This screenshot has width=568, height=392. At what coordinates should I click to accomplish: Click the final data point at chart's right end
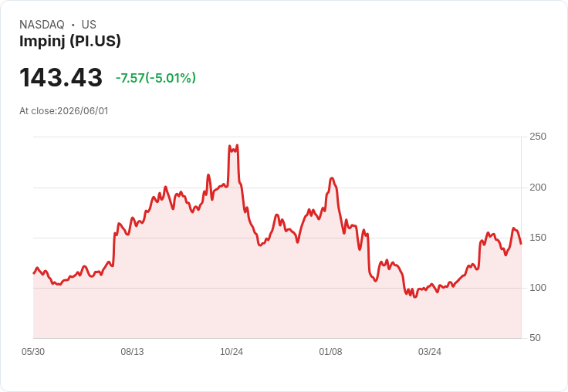point(521,244)
